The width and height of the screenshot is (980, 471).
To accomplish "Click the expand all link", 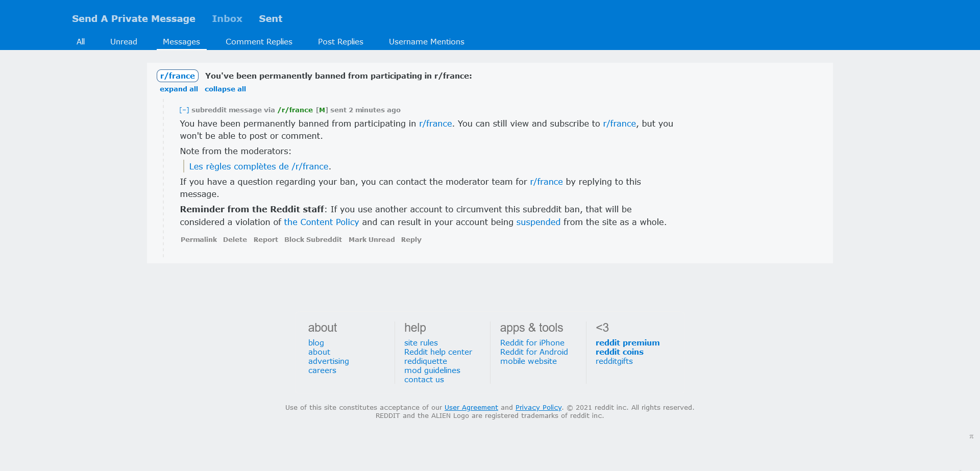I will click(x=179, y=89).
